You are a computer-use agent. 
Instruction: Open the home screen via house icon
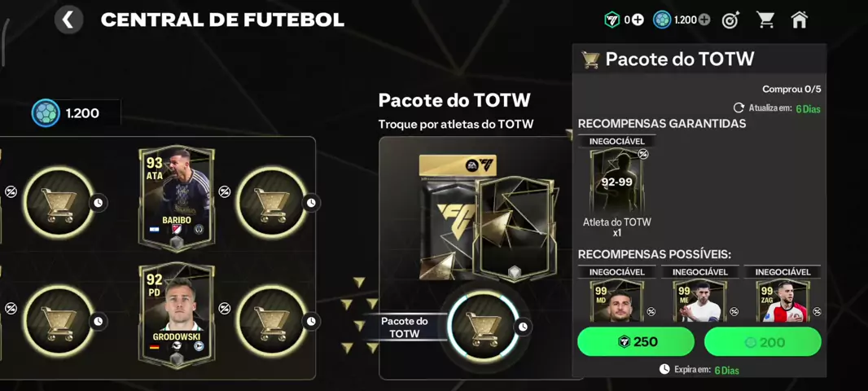tap(799, 20)
